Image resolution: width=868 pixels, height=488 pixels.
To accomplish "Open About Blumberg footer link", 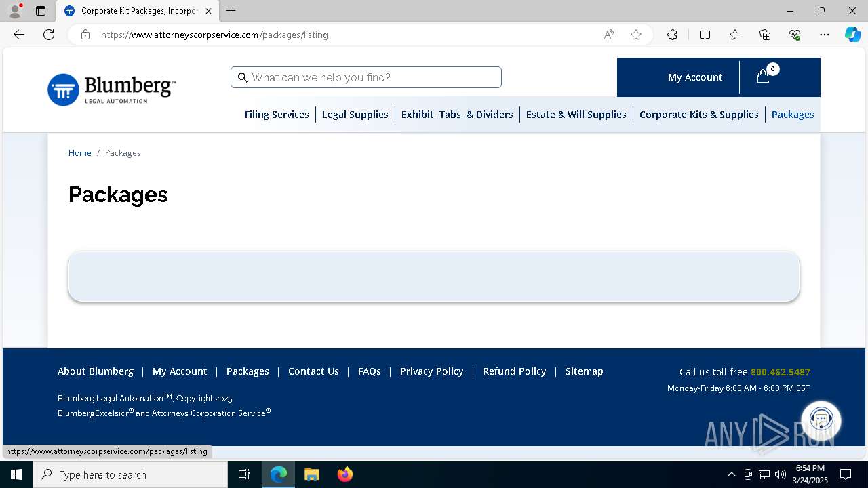I will click(x=96, y=371).
